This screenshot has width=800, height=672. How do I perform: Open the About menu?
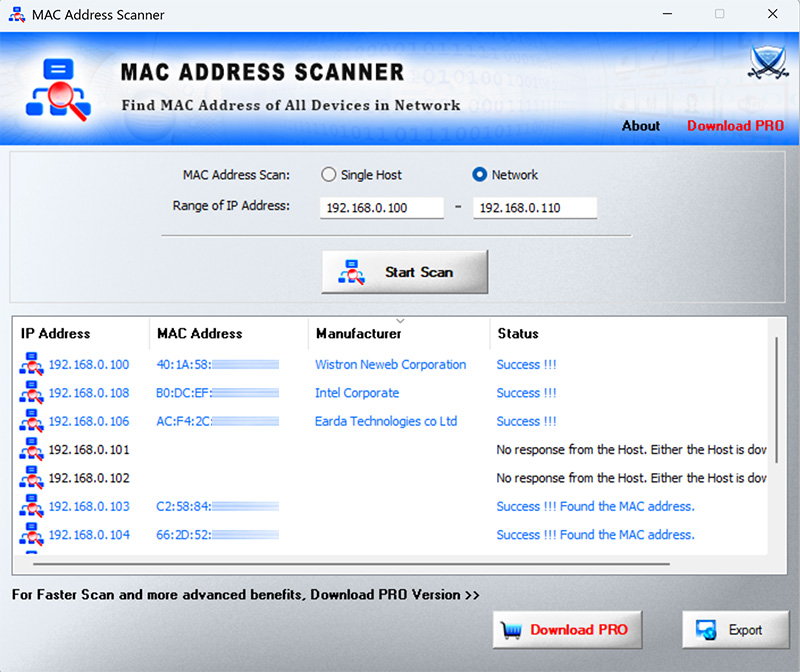(640, 126)
